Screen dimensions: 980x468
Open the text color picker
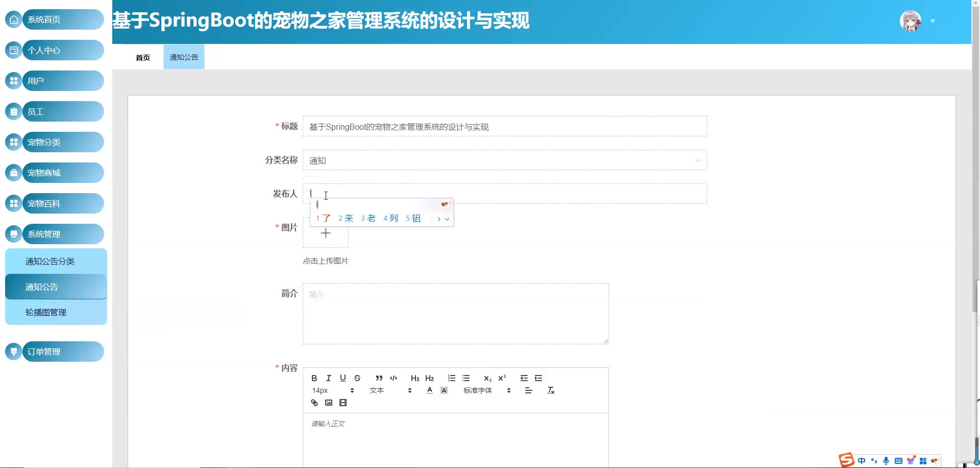click(x=430, y=390)
